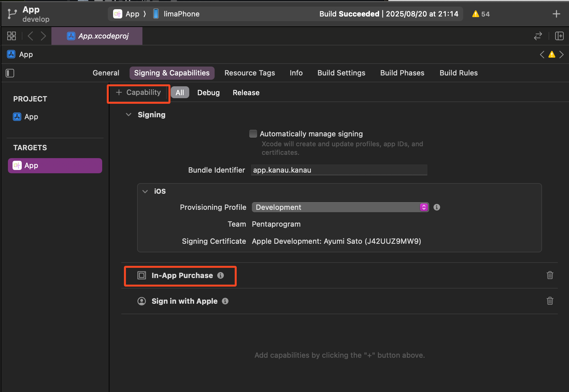Click the Sign in with Apple icon

[142, 301]
